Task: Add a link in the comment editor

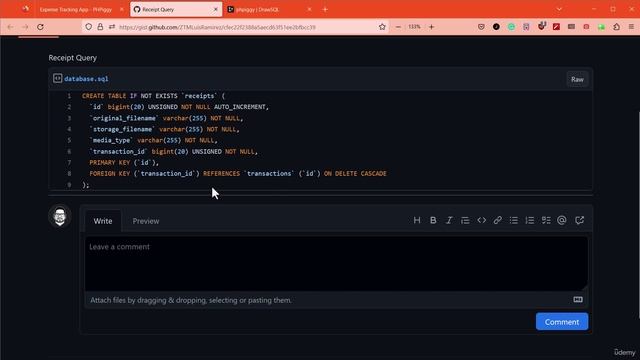Action: coord(498,220)
